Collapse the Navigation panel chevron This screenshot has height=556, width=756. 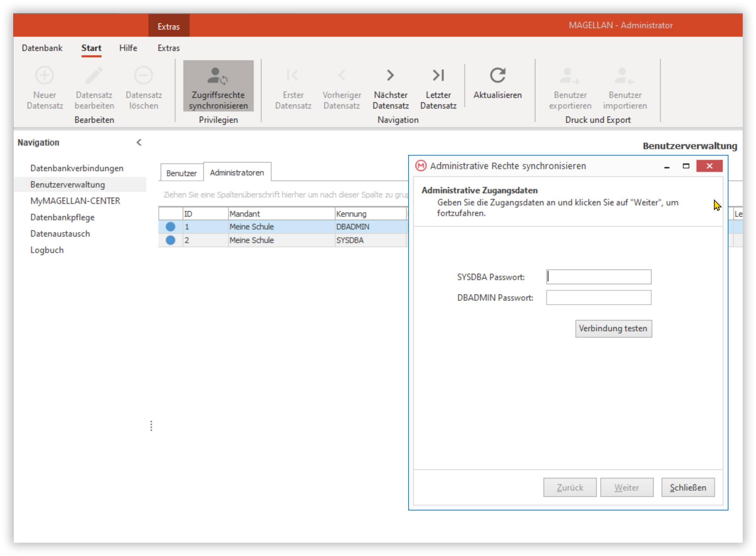point(139,142)
